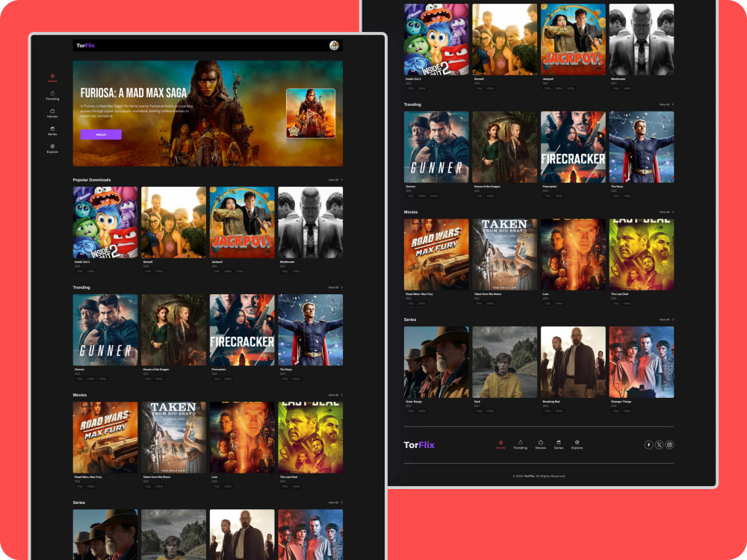Open The Last Deal poster in right window

click(642, 255)
